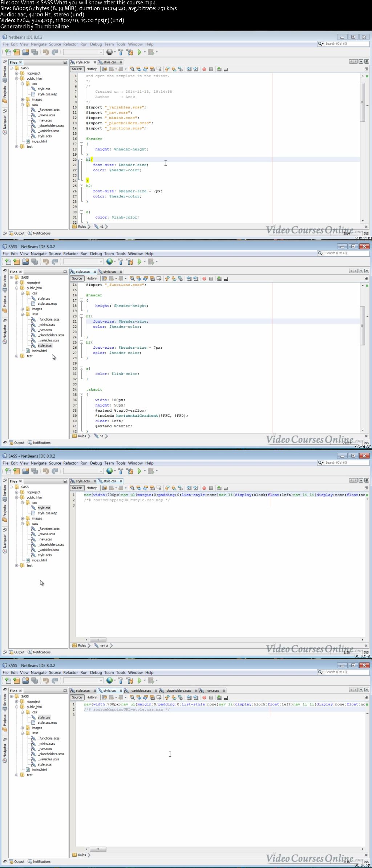The height and width of the screenshot is (868, 372).
Task: Click Redo arrow in second frame toolbar
Action: point(55,261)
